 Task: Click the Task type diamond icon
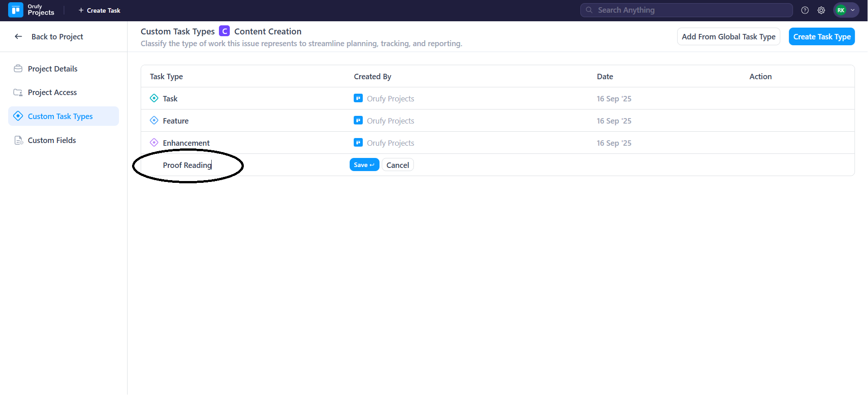pyautogui.click(x=154, y=98)
